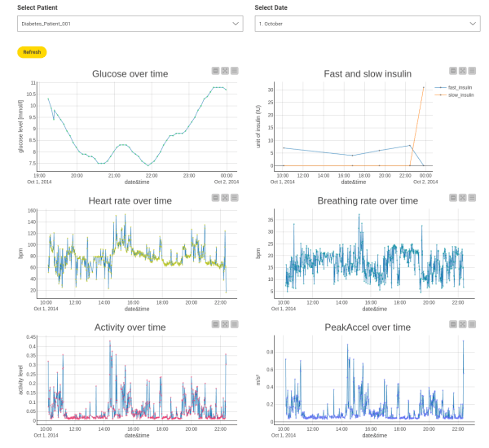Click first toolbar icon on Fast and slow insulin chart
Screen dimensions: 489x448
tap(453, 71)
